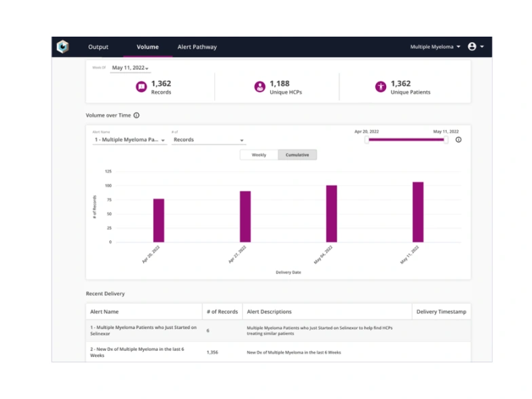Click description 'New Dx of Multiple Myeloma in the last 6 Weeks'

tap(294, 353)
